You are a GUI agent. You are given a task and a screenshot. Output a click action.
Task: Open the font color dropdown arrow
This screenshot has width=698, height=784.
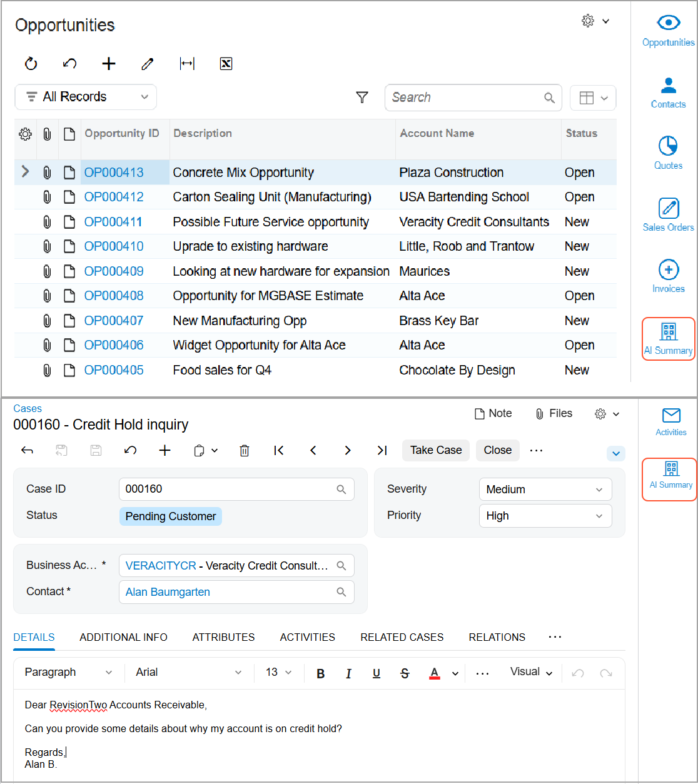[455, 673]
